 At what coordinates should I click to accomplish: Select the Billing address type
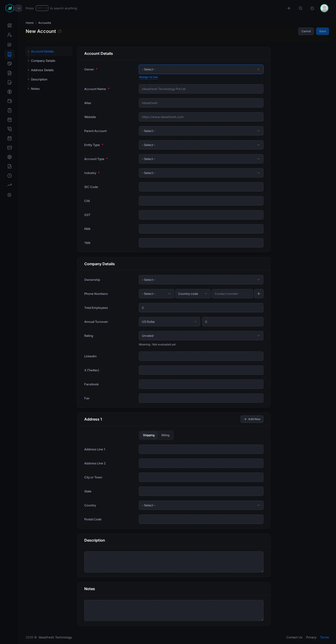click(x=165, y=435)
